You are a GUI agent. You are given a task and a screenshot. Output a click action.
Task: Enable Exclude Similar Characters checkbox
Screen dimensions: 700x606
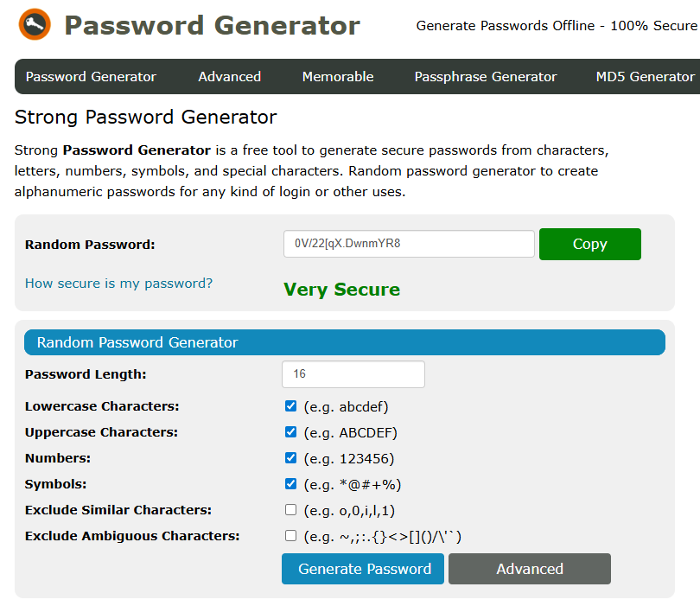(x=291, y=510)
